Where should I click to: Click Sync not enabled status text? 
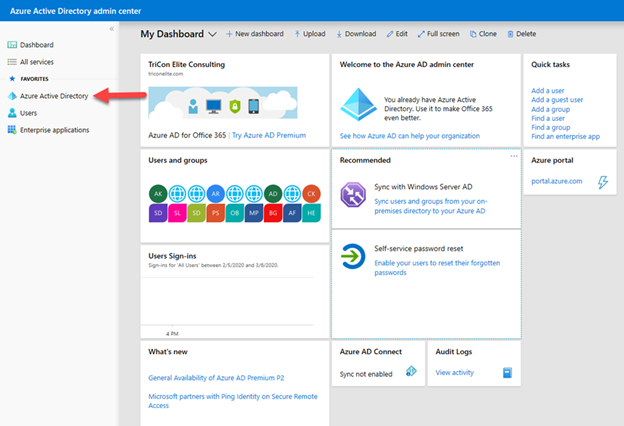coord(366,374)
